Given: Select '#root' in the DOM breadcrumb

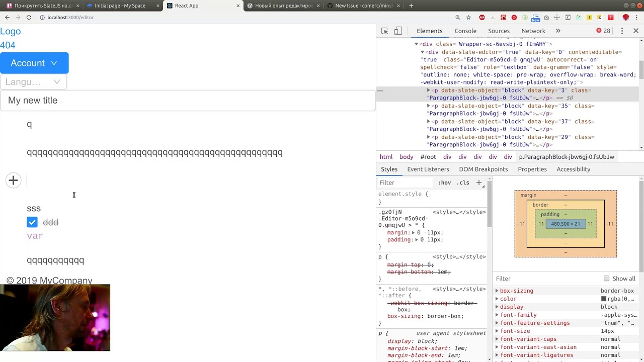Looking at the screenshot, I should click(428, 157).
